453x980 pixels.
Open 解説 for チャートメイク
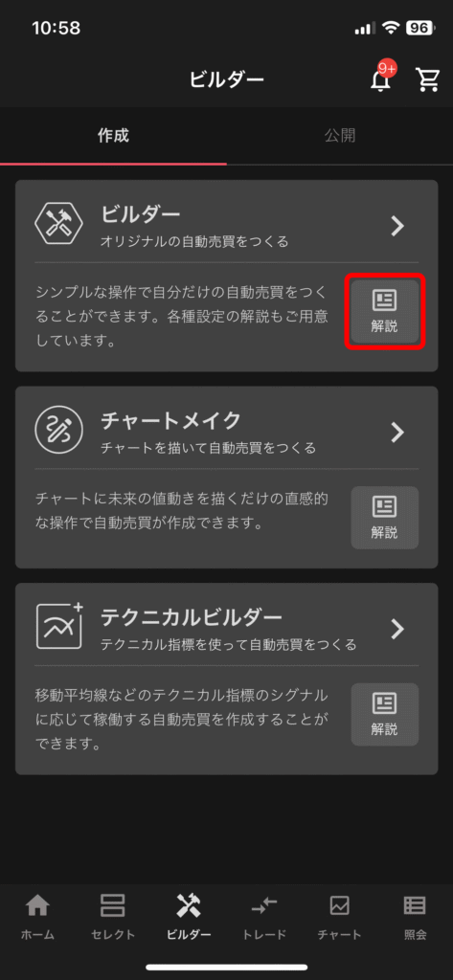pos(385,518)
